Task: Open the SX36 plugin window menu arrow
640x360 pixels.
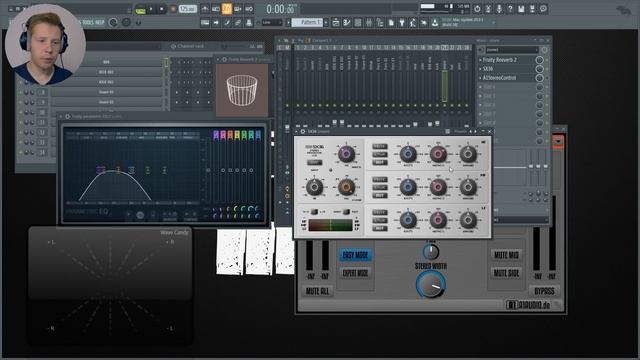Action: (297, 131)
